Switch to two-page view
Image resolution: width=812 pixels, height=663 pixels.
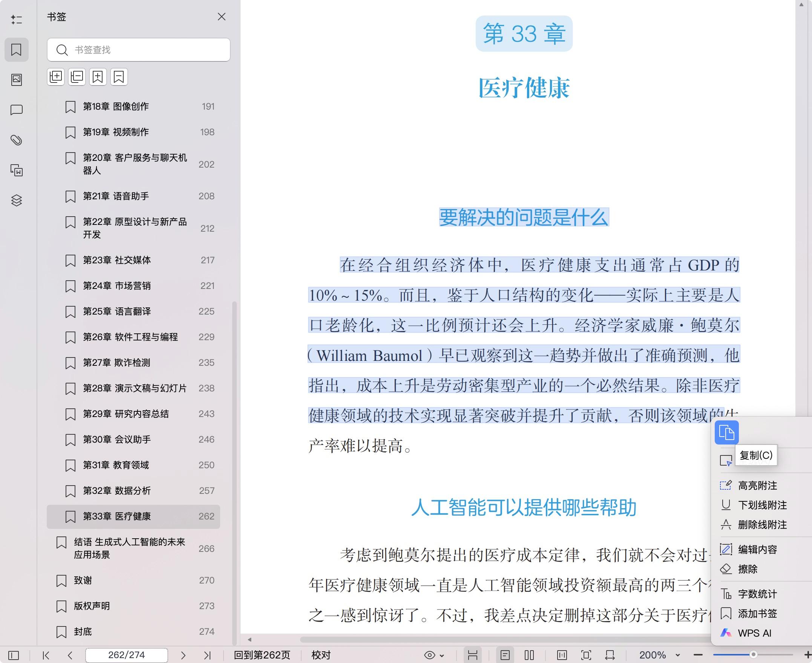(529, 655)
